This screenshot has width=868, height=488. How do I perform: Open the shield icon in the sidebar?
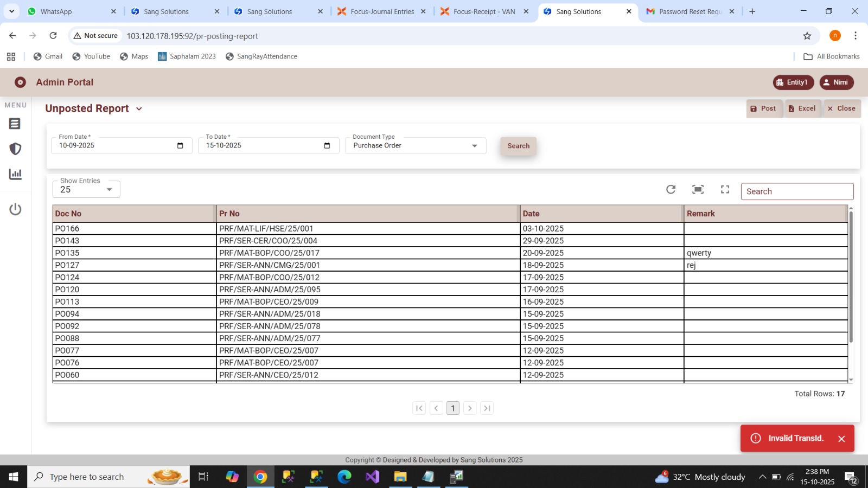click(15, 149)
